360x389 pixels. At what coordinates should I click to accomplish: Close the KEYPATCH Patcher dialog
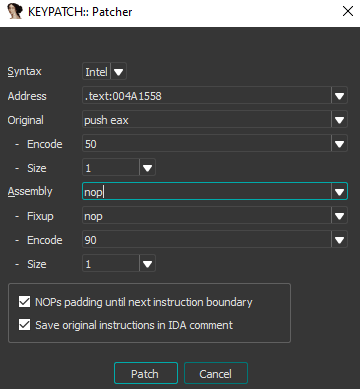348,11
